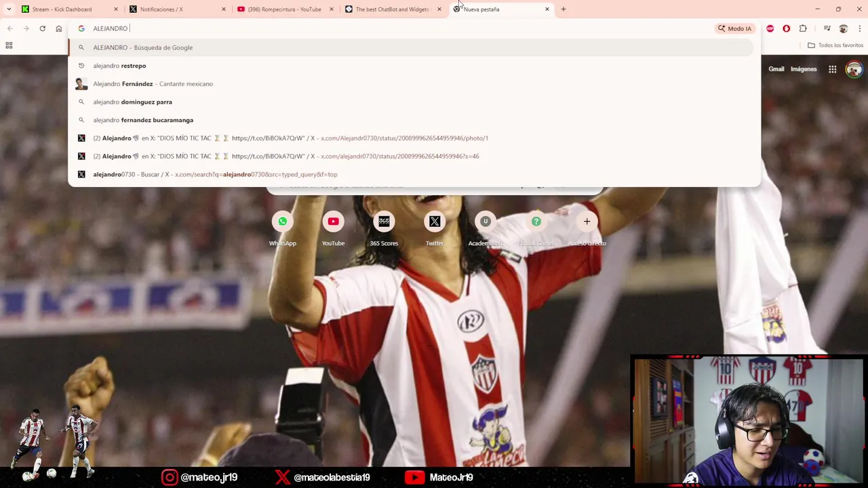Close the Rompecintura YouTube tab
Screen dimensions: 868x488
coord(332,9)
